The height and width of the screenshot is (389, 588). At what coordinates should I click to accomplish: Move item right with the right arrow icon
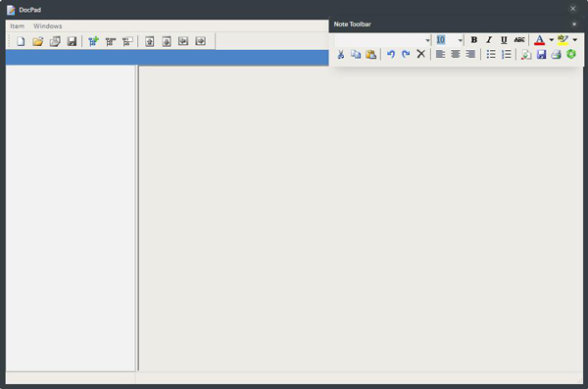(201, 41)
